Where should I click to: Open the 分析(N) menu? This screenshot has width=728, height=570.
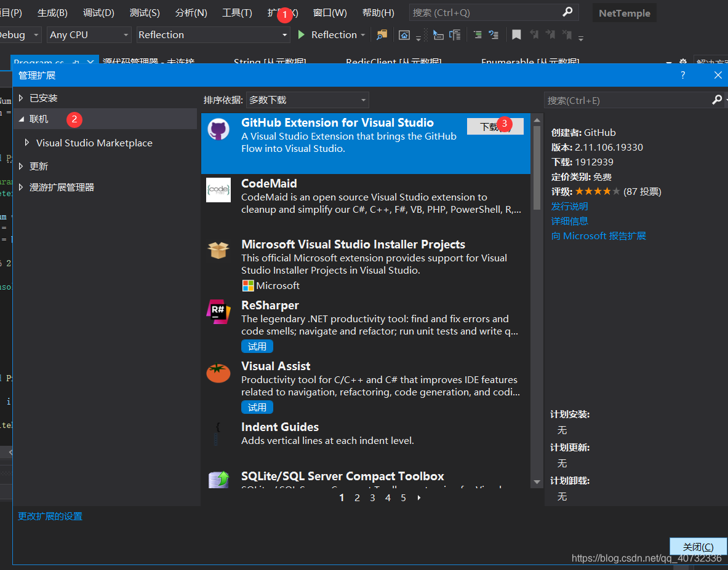coord(191,12)
